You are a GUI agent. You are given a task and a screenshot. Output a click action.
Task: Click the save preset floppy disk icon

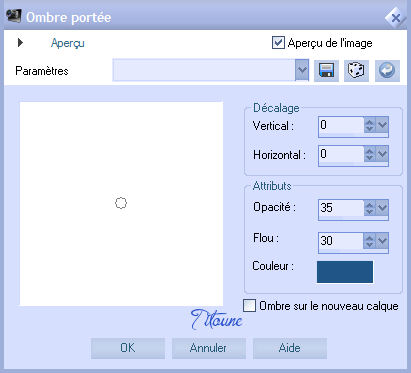[326, 71]
